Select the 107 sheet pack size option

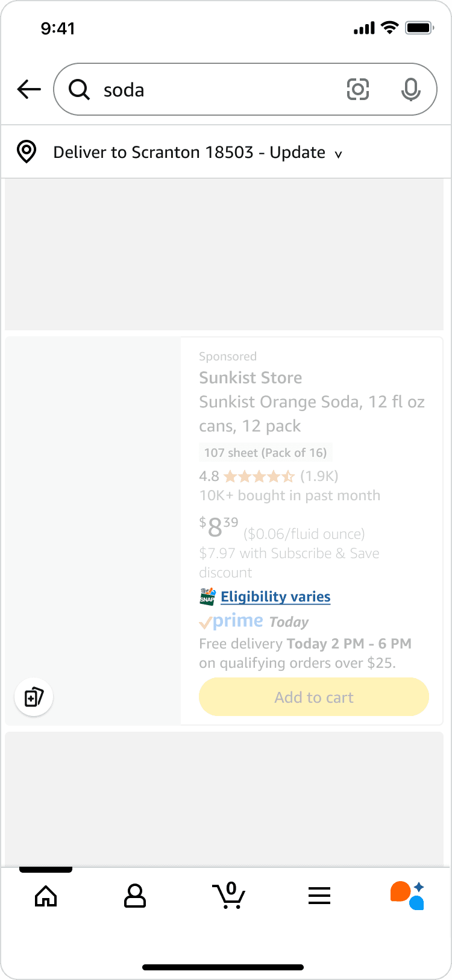265,453
